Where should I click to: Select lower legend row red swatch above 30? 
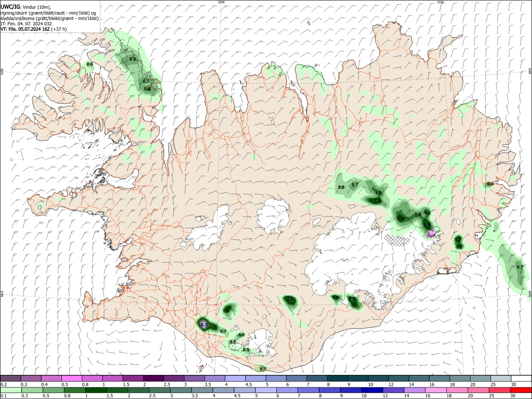(x=520, y=390)
